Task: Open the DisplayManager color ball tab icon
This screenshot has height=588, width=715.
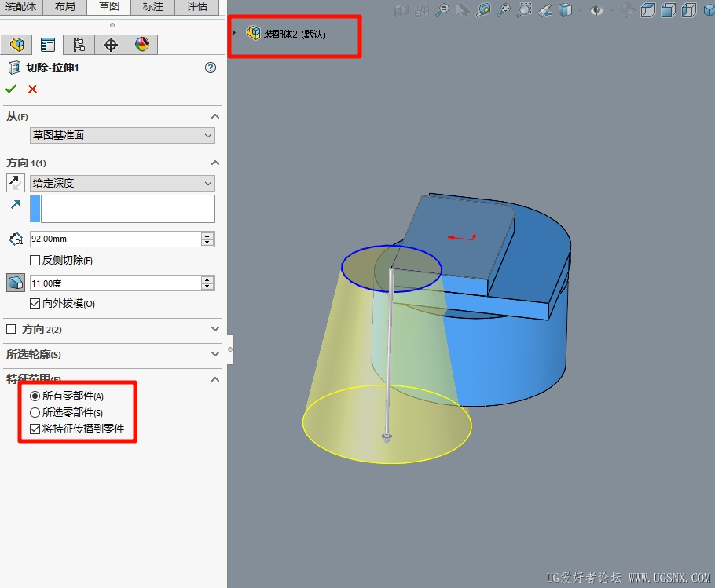Action: point(141,45)
